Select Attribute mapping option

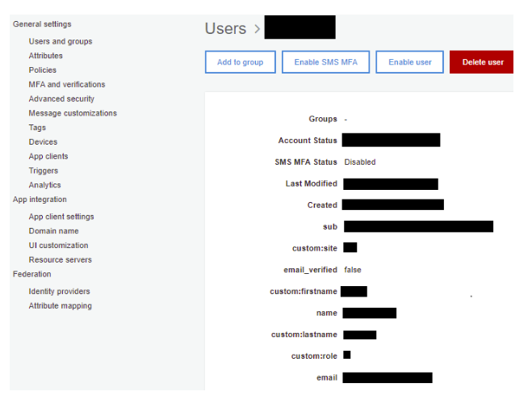pyautogui.click(x=60, y=306)
